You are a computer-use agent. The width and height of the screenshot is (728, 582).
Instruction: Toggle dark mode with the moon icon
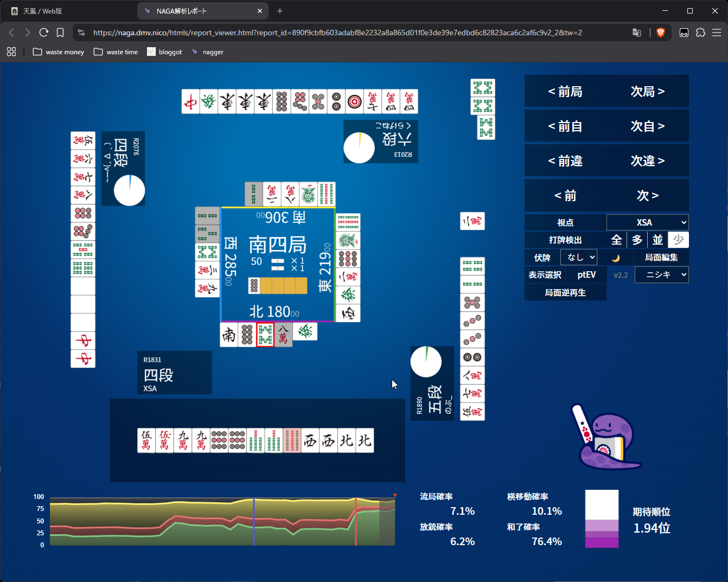click(616, 258)
